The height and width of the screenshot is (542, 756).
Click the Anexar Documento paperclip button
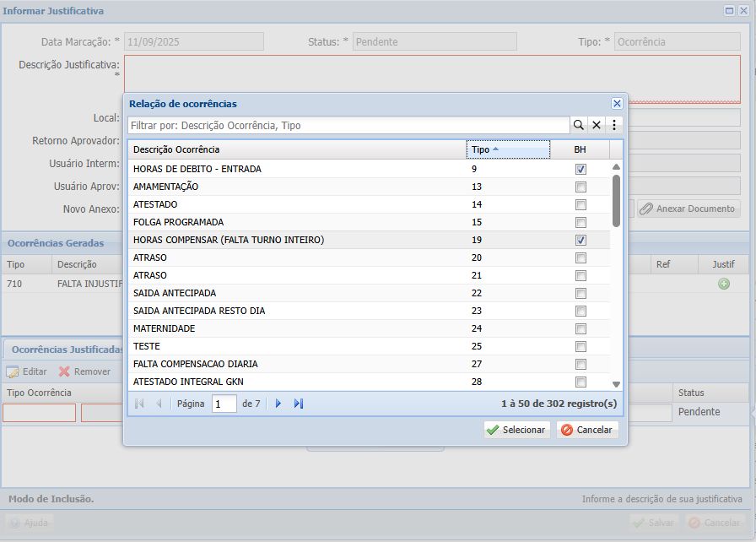(x=688, y=209)
